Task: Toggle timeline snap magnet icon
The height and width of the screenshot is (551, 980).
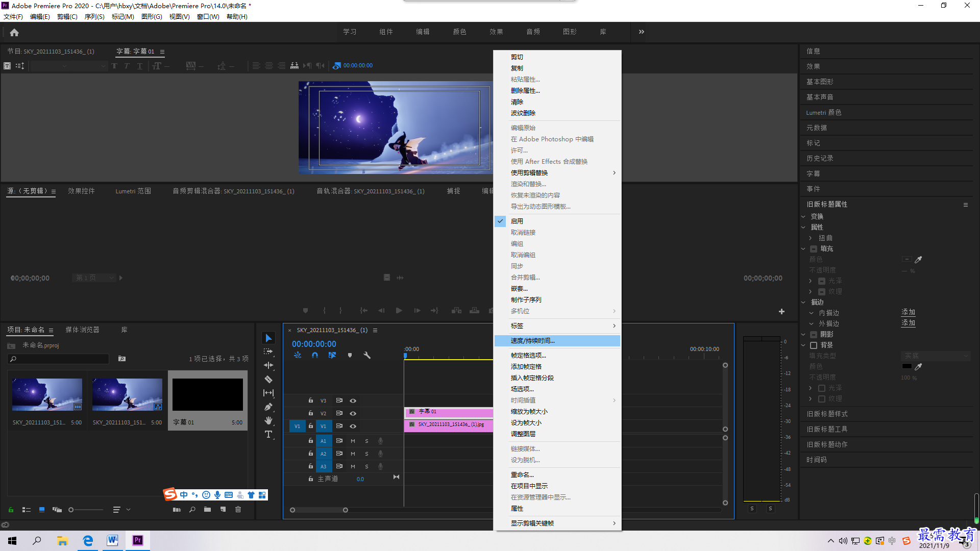Action: [x=315, y=355]
